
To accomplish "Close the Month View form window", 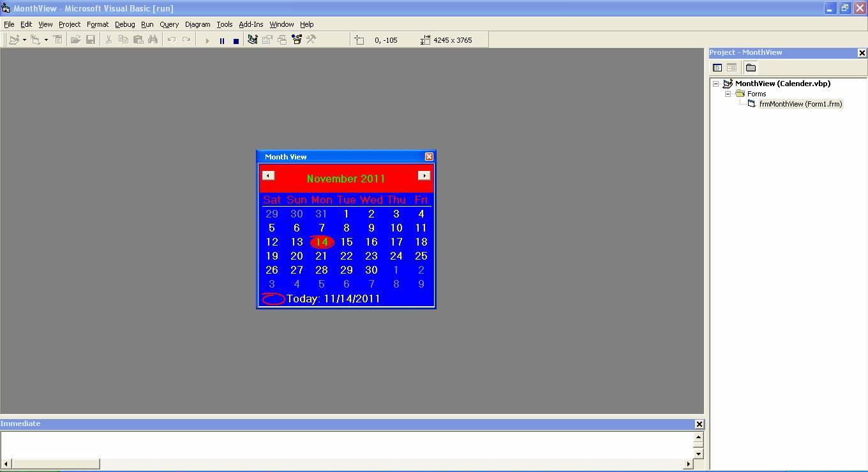I will (x=429, y=156).
